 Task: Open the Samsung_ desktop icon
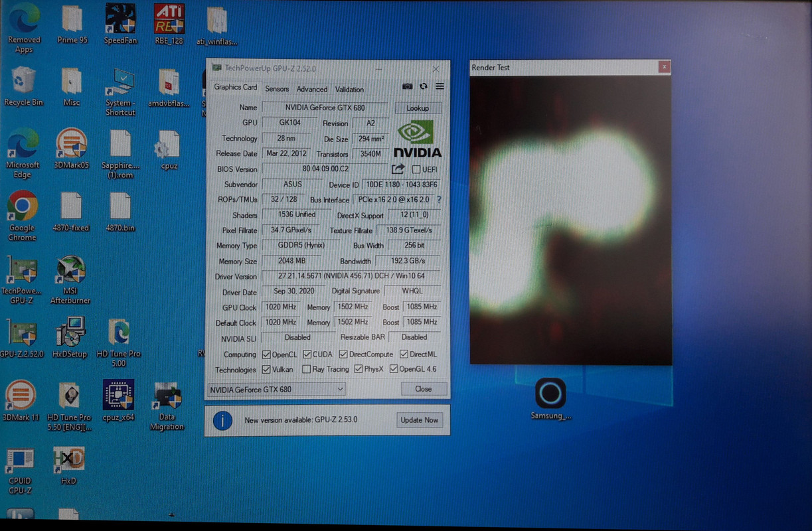click(x=550, y=399)
